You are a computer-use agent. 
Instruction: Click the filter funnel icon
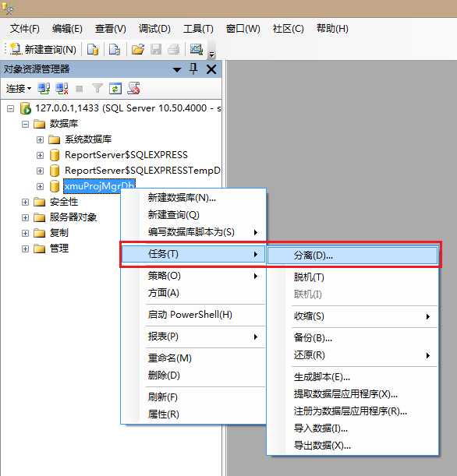click(x=97, y=89)
